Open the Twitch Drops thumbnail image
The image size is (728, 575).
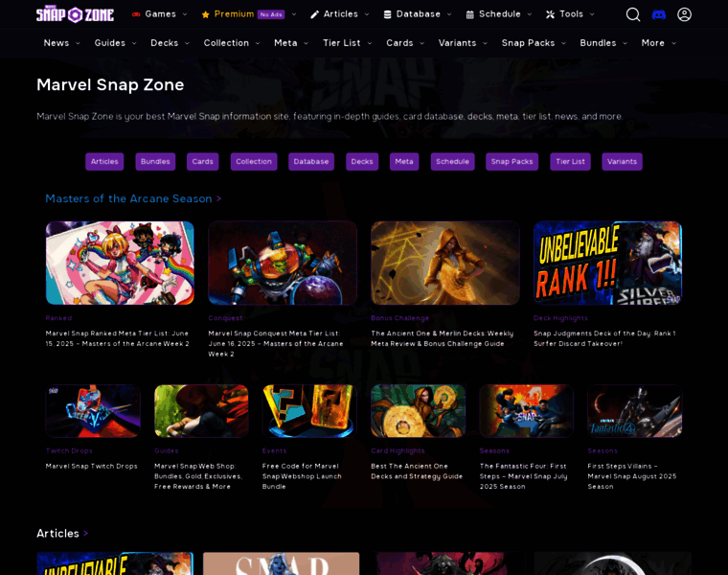point(93,411)
